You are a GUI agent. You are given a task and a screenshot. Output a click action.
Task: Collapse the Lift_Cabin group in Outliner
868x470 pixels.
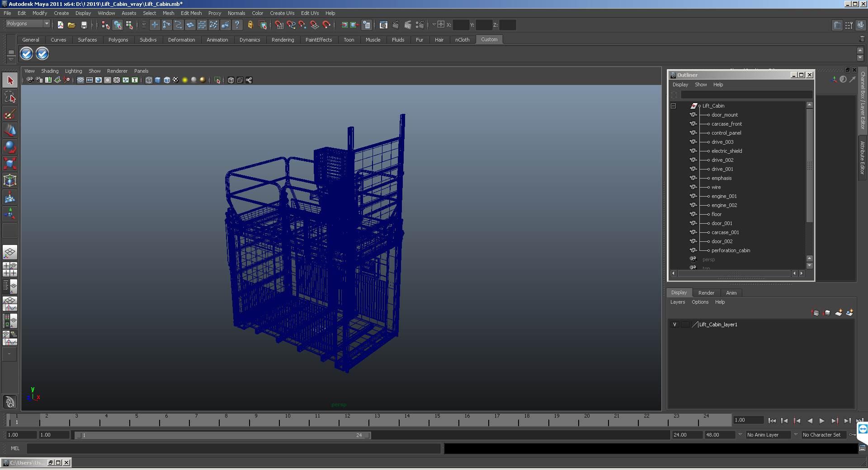(673, 106)
